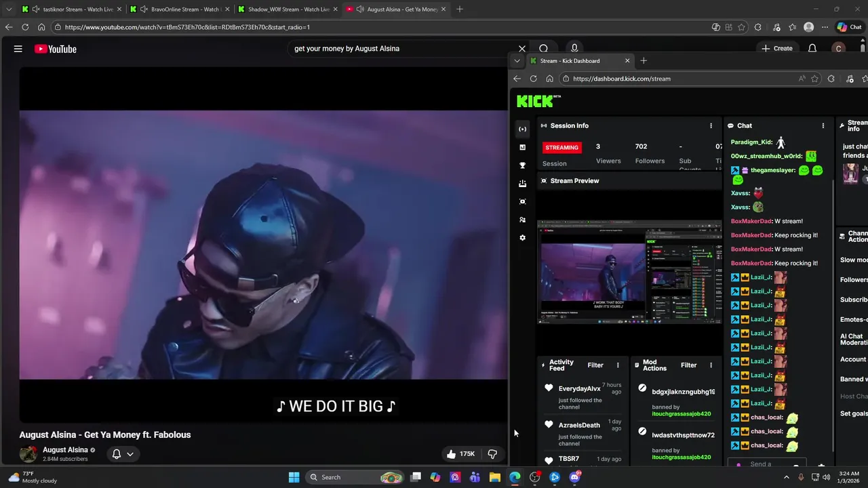The height and width of the screenshot is (488, 868).
Task: Open Kick community users sidebar icon
Action: point(522,220)
